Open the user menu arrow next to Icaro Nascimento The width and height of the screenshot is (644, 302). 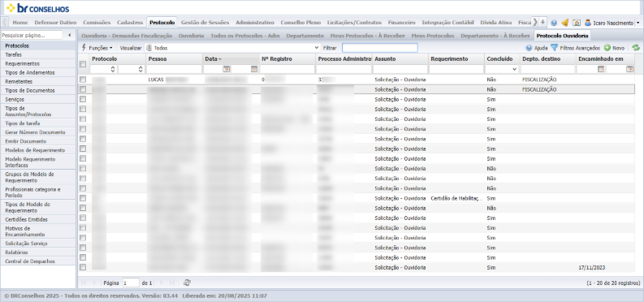coord(638,23)
